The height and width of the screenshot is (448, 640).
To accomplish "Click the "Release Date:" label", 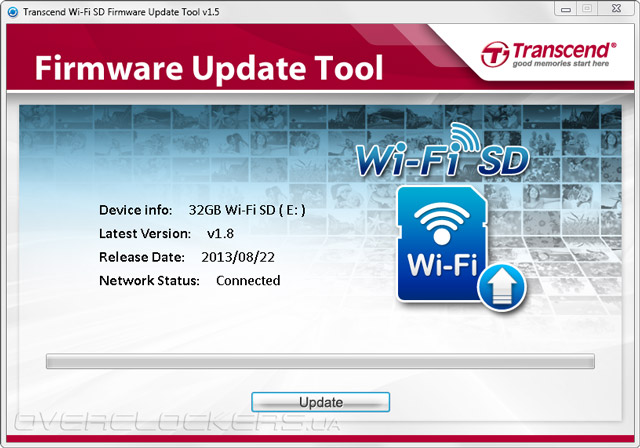I will click(x=142, y=257).
